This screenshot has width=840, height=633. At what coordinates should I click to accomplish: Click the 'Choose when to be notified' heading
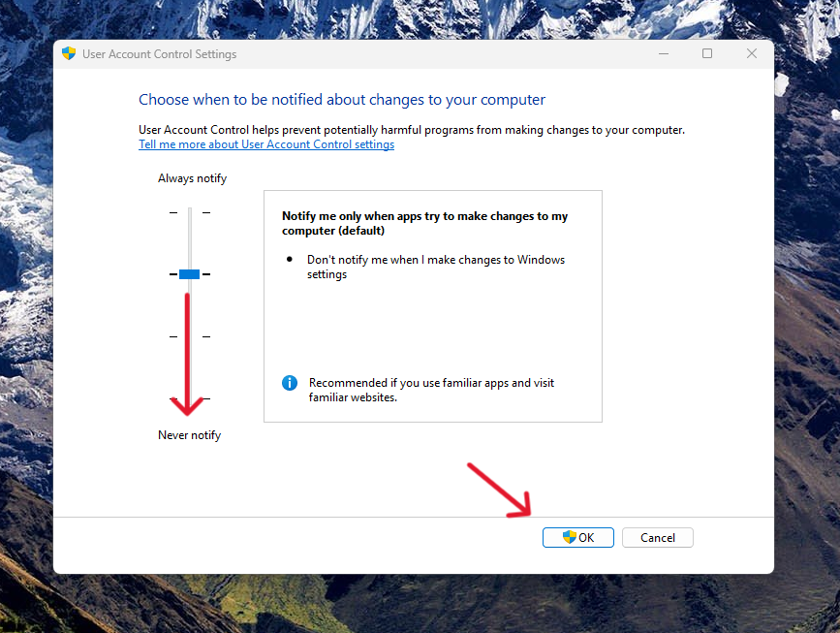(x=342, y=100)
